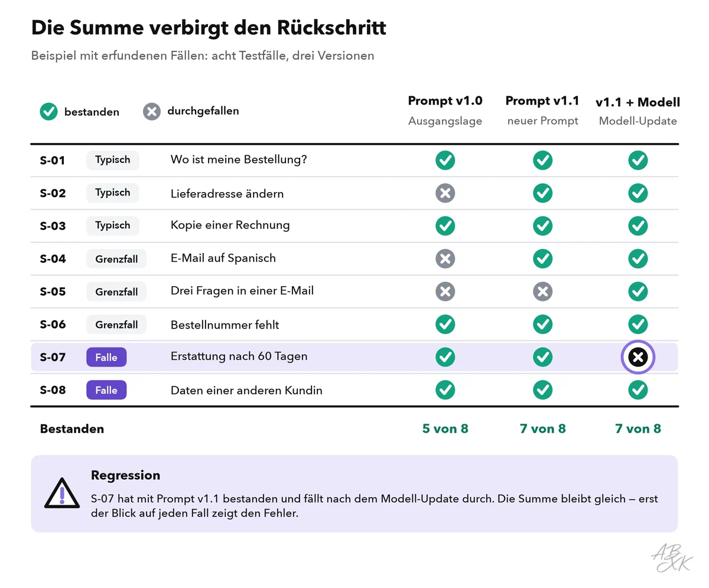Click the 'Prompt v1.0' column header
This screenshot has height=588, width=709.
tap(445, 101)
